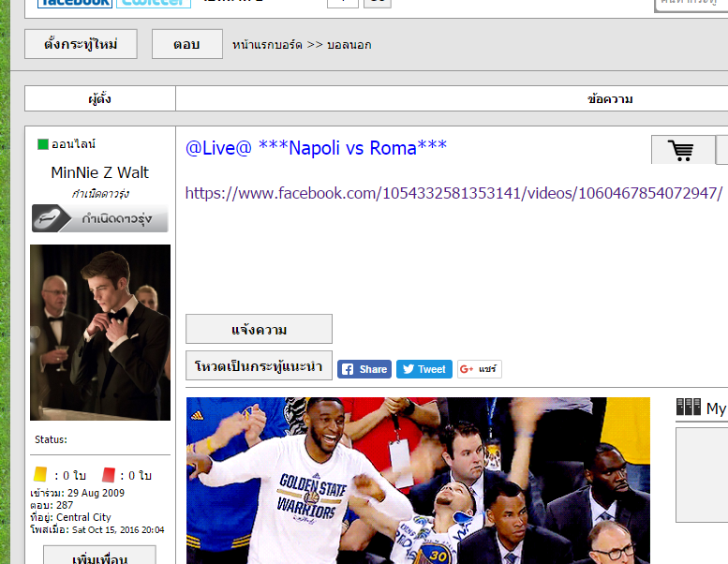
Task: Click the join date 29 Aug 2009
Action: (96, 493)
